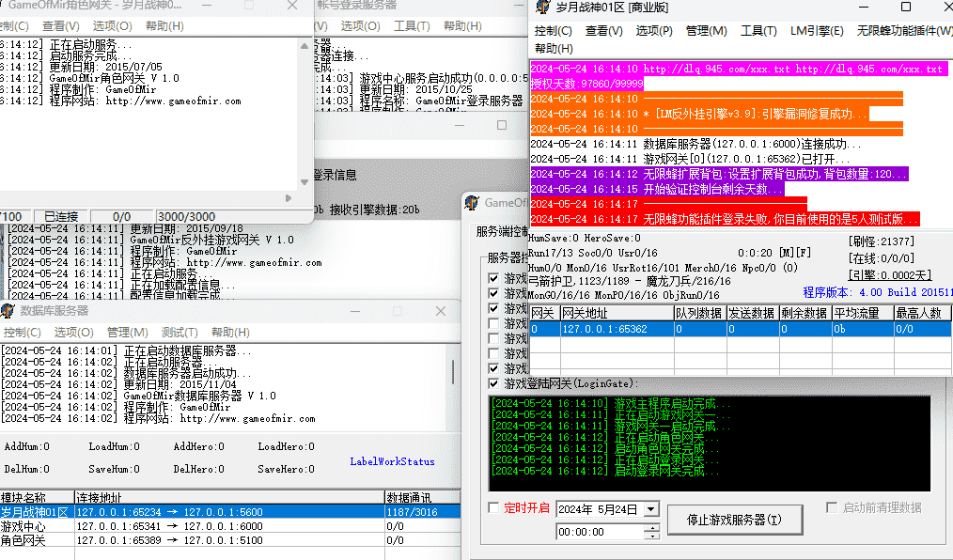This screenshot has width=953, height=560.
Task: Click the right scroll arrow in 角色网关 log
Action: (289, 198)
